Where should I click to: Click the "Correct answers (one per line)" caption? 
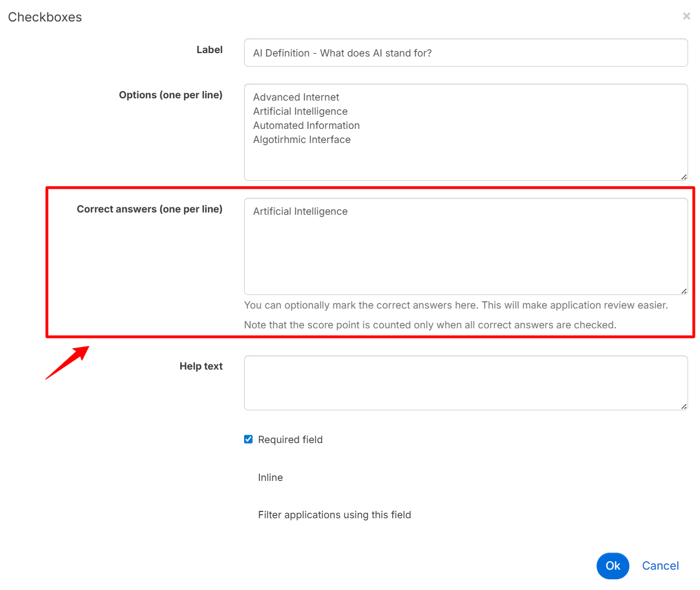click(150, 209)
